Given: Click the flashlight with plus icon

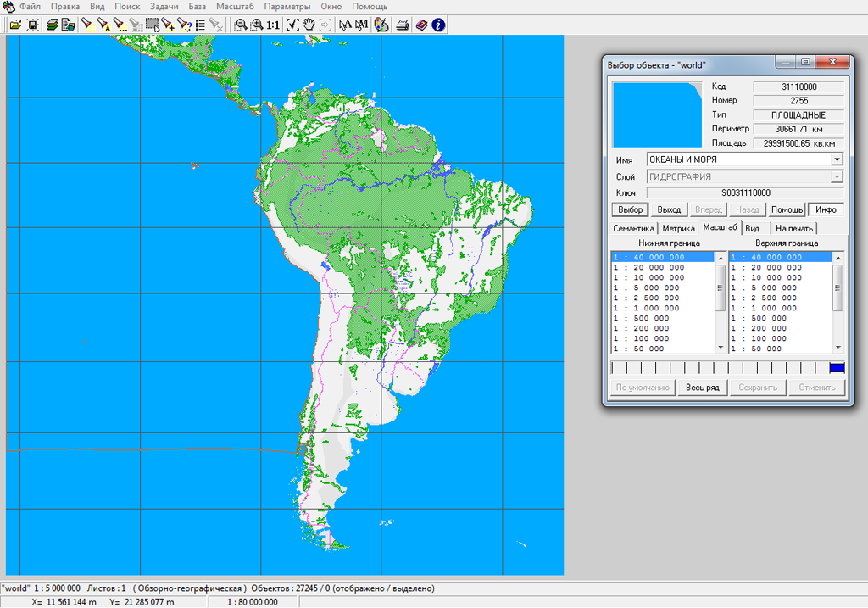Looking at the screenshot, I should click(168, 25).
